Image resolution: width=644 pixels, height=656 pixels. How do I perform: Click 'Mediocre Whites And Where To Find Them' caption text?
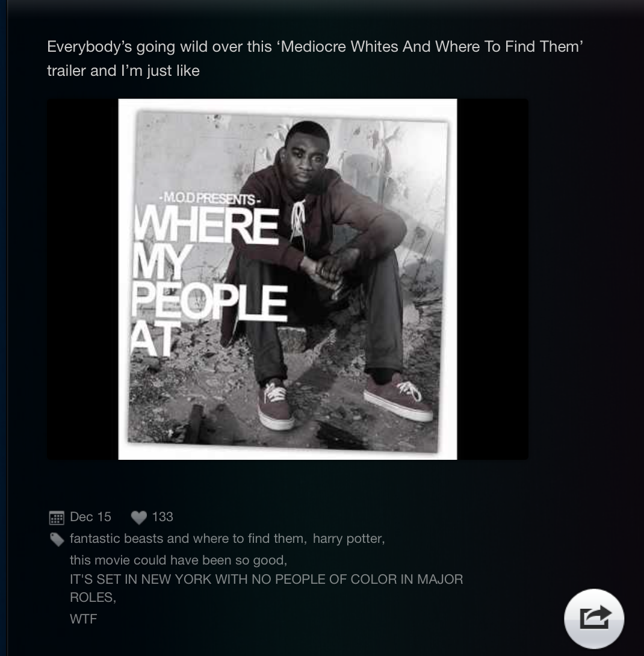pyautogui.click(x=431, y=46)
